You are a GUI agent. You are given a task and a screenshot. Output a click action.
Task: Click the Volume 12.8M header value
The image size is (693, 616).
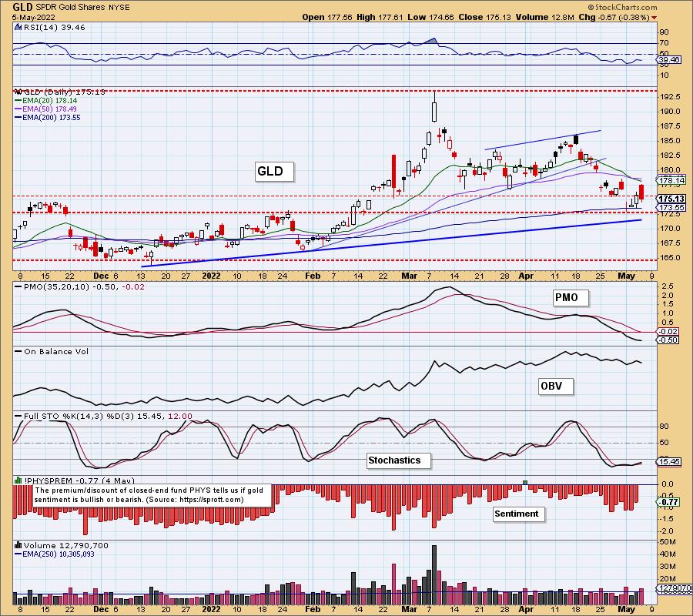tap(544, 17)
